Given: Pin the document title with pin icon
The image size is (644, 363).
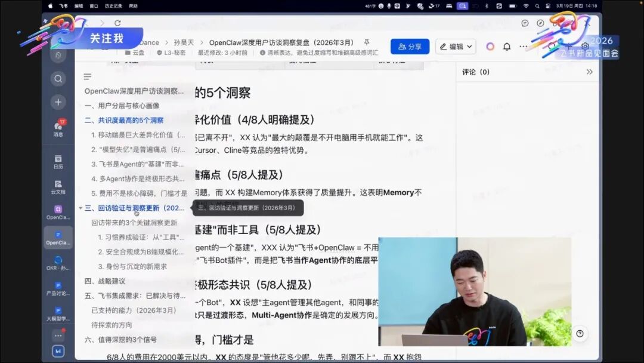Looking at the screenshot, I should coord(367,43).
